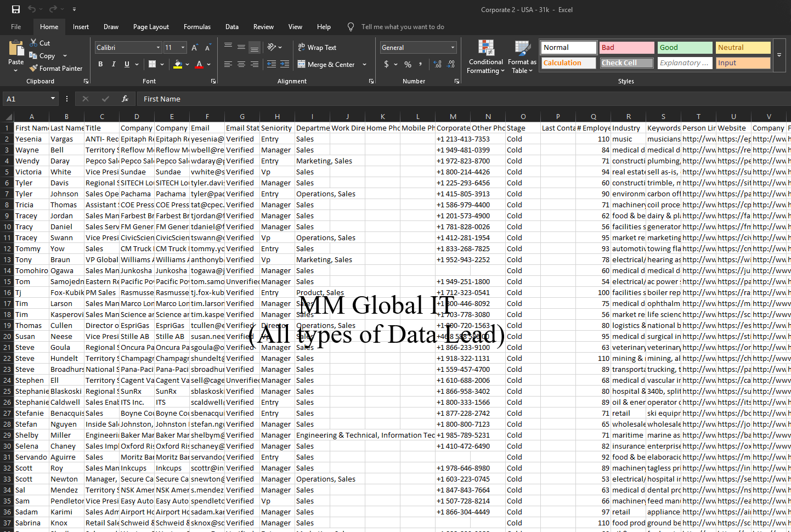Click the Merge & Center button
The image size is (791, 532).
point(326,64)
